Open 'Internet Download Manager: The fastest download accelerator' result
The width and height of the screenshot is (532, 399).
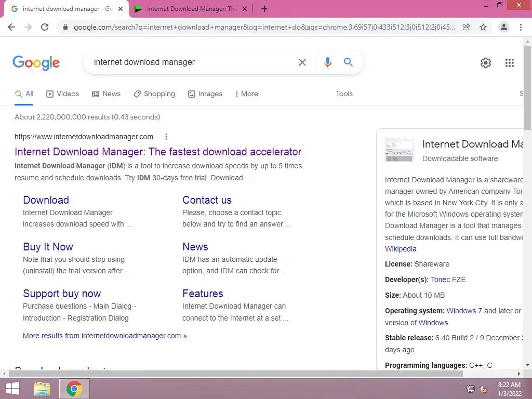pos(158,152)
